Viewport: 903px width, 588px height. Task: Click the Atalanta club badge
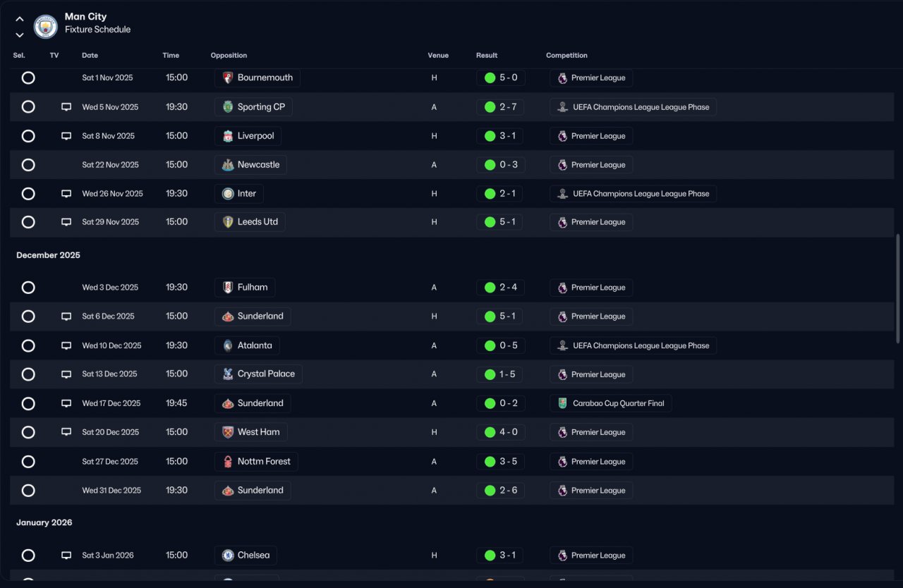click(x=228, y=345)
